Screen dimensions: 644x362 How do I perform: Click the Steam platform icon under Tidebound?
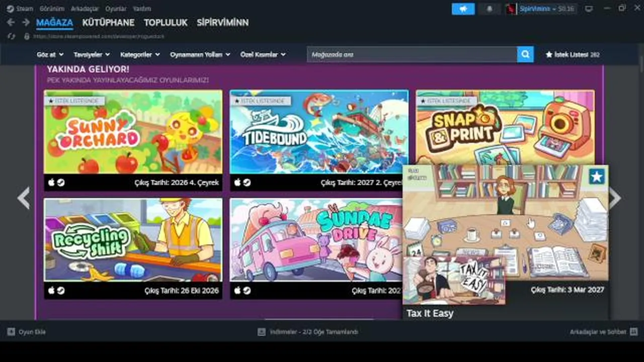coord(247,183)
